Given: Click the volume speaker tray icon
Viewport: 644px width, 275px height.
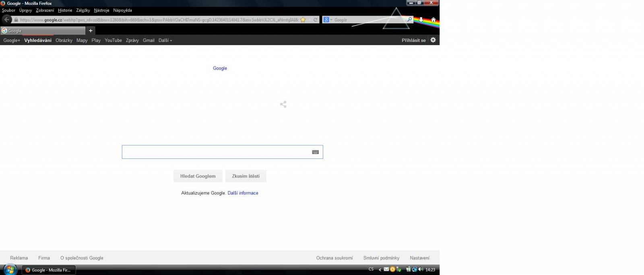Looking at the screenshot, I should (421, 269).
